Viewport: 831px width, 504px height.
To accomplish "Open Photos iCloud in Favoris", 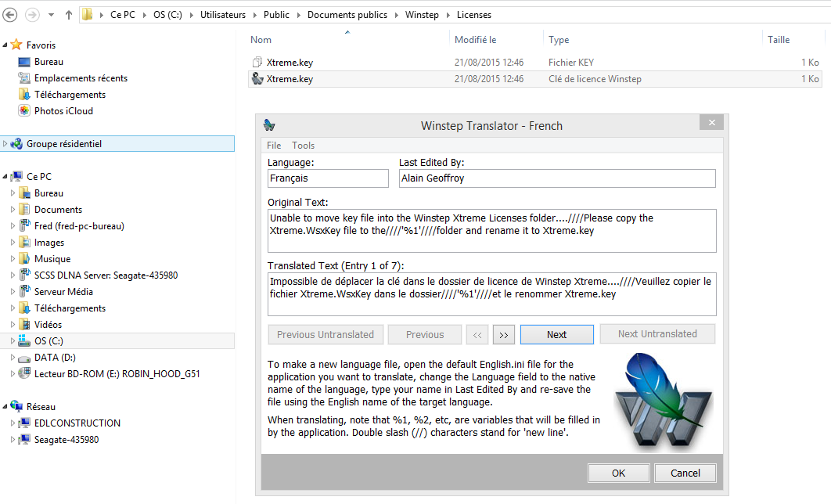I will 63,111.
